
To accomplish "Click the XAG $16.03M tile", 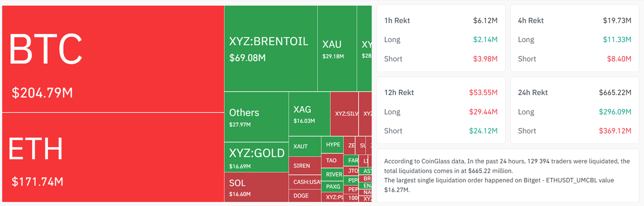I will click(x=309, y=114).
